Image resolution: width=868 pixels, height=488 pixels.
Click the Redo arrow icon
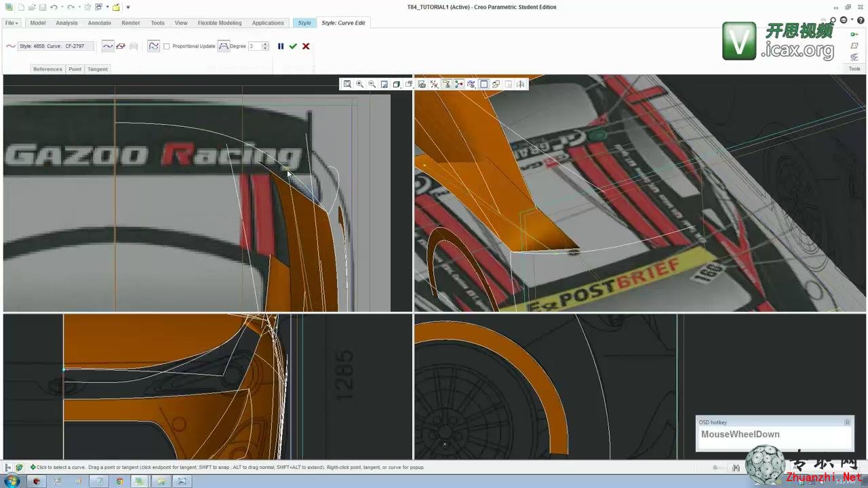71,7
